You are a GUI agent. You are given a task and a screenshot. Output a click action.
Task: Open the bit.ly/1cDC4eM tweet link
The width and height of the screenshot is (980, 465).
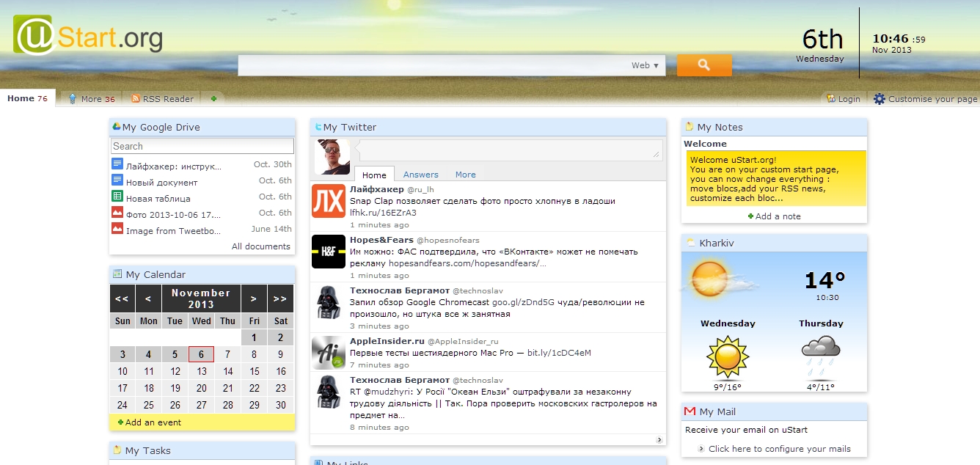559,353
